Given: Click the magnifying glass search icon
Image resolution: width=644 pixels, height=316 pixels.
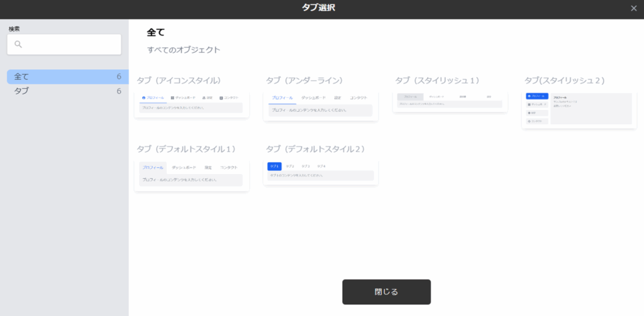Looking at the screenshot, I should [18, 45].
